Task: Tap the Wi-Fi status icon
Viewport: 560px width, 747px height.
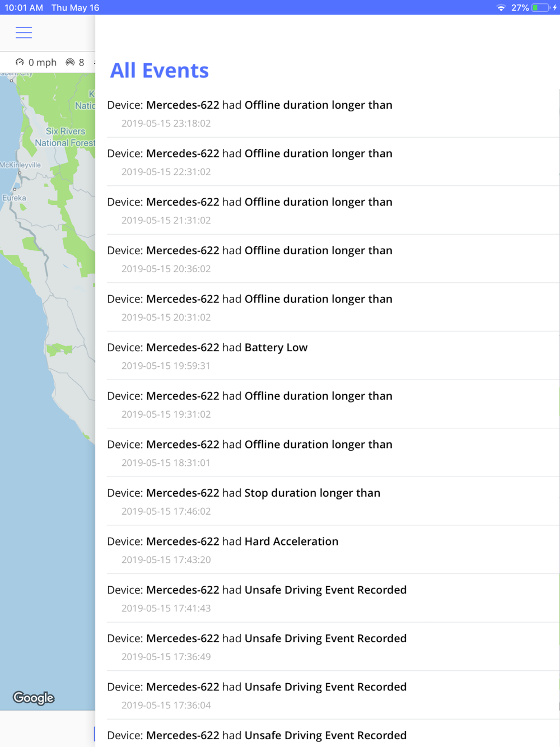Action: click(x=501, y=8)
